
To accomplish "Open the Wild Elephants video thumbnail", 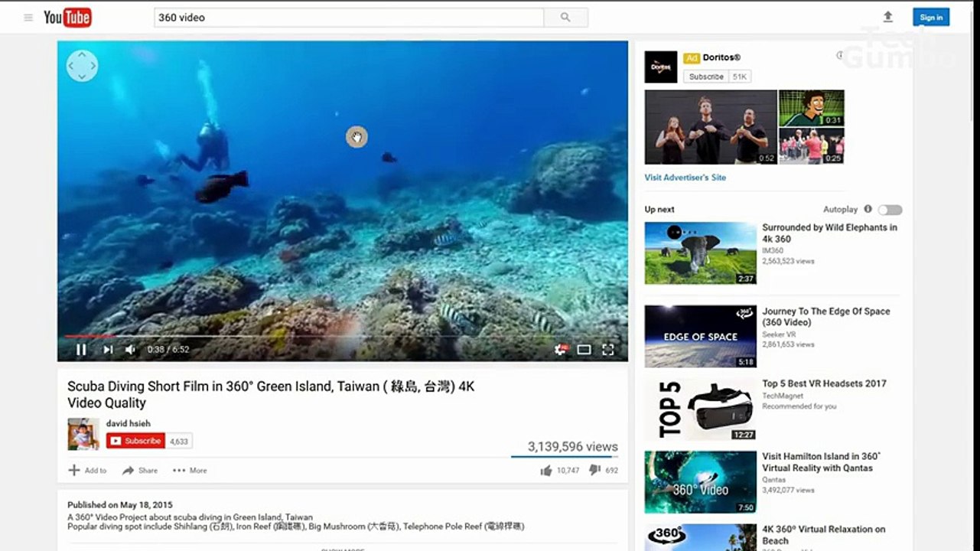I will click(x=701, y=253).
